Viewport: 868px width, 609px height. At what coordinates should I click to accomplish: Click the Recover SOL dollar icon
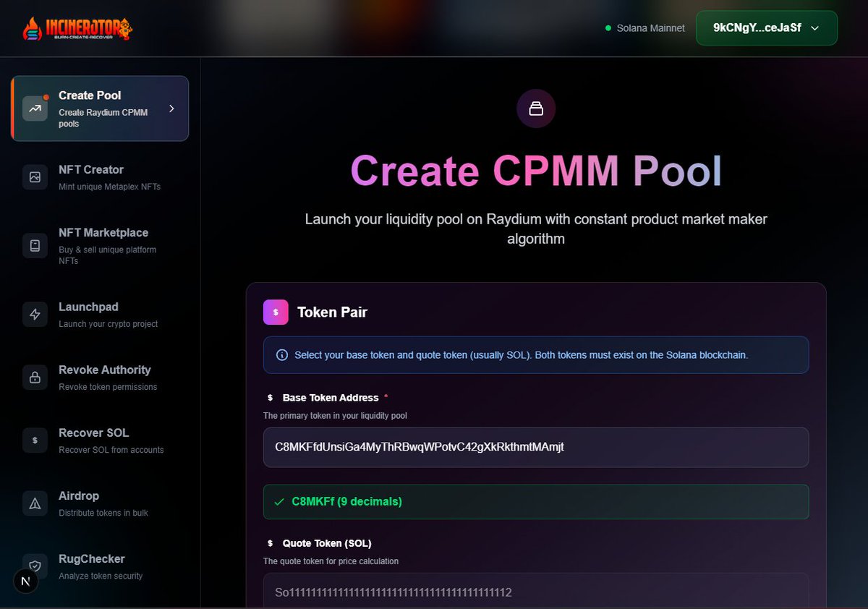(34, 440)
